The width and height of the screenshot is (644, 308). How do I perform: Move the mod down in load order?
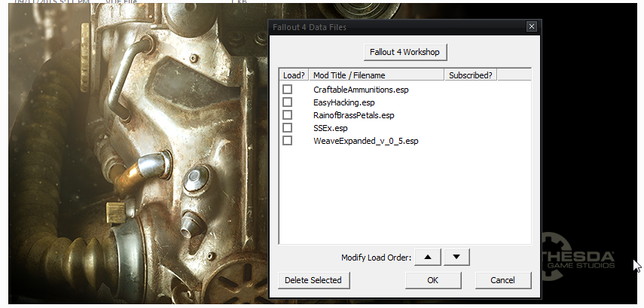pos(456,257)
